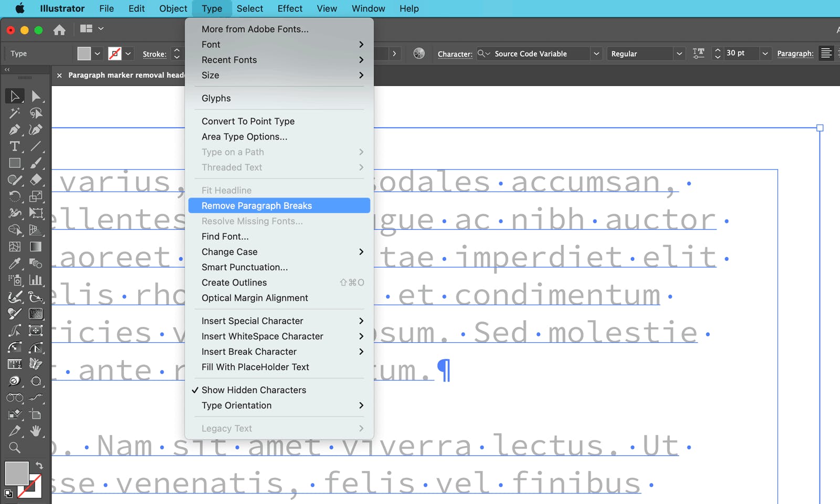Enable left paragraph alignment
840x504 pixels.
(x=826, y=53)
